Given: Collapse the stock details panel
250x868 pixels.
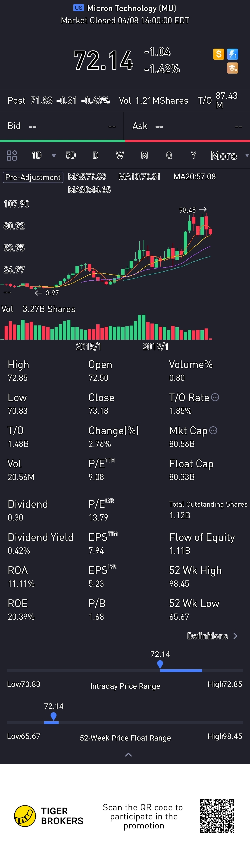Looking at the screenshot, I should click(x=128, y=755).
